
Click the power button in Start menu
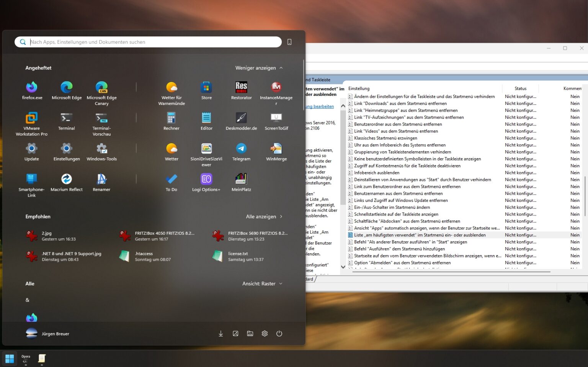coord(279,334)
